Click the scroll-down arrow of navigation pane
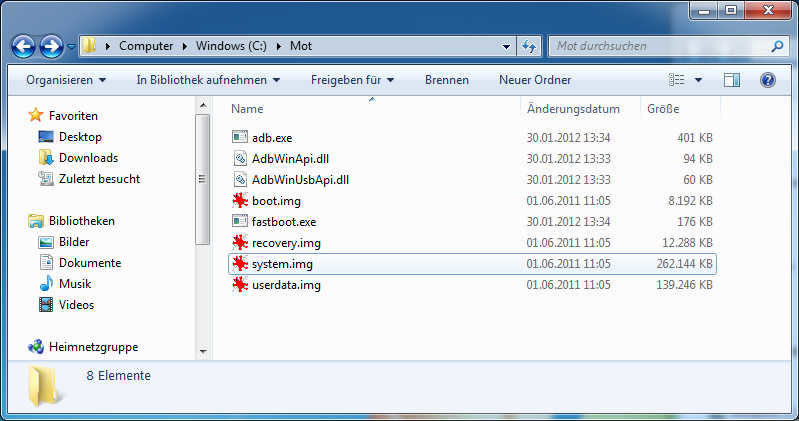 click(203, 351)
